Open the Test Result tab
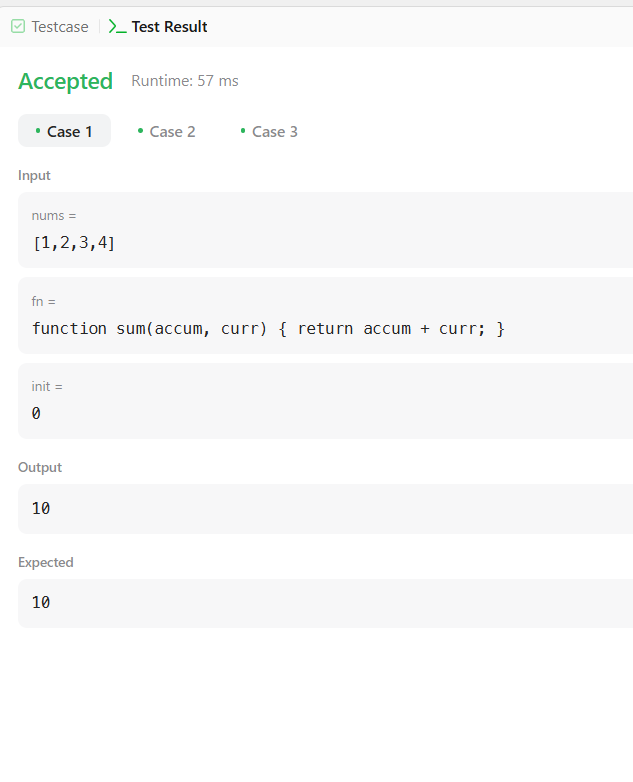The width and height of the screenshot is (633, 782). pos(158,26)
